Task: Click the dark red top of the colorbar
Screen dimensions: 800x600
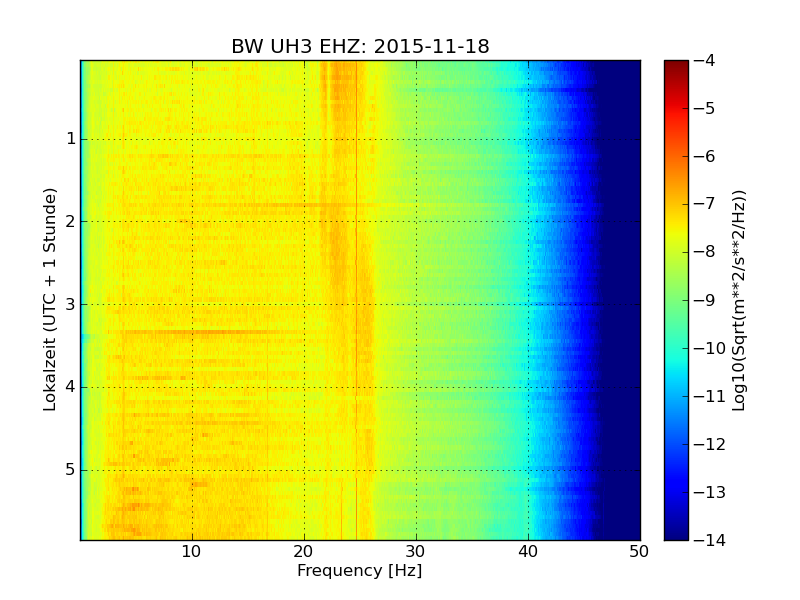Action: tap(677, 66)
